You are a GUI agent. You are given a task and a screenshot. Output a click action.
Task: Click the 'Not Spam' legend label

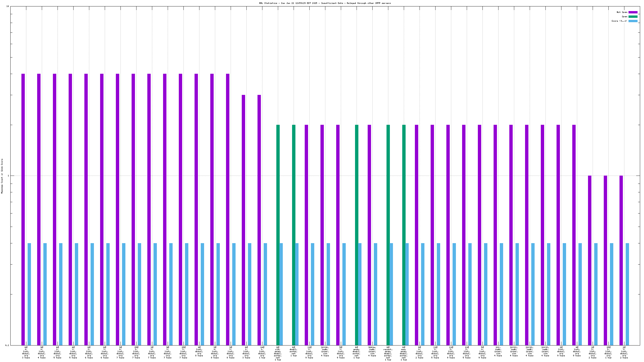pyautogui.click(x=622, y=12)
